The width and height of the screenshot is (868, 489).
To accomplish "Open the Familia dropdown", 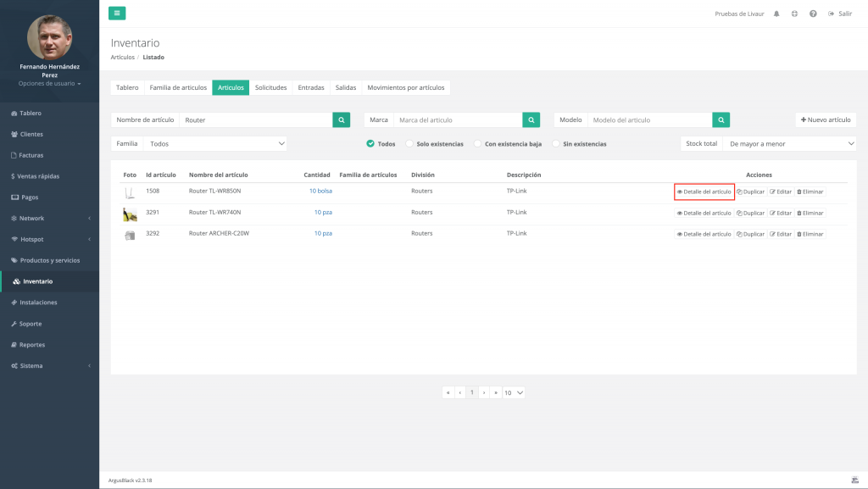I will [x=215, y=144].
